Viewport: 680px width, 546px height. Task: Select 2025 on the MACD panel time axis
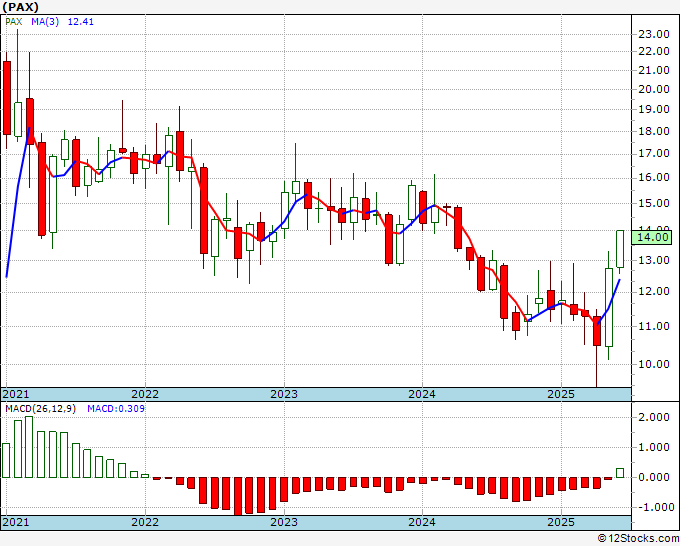click(x=561, y=522)
